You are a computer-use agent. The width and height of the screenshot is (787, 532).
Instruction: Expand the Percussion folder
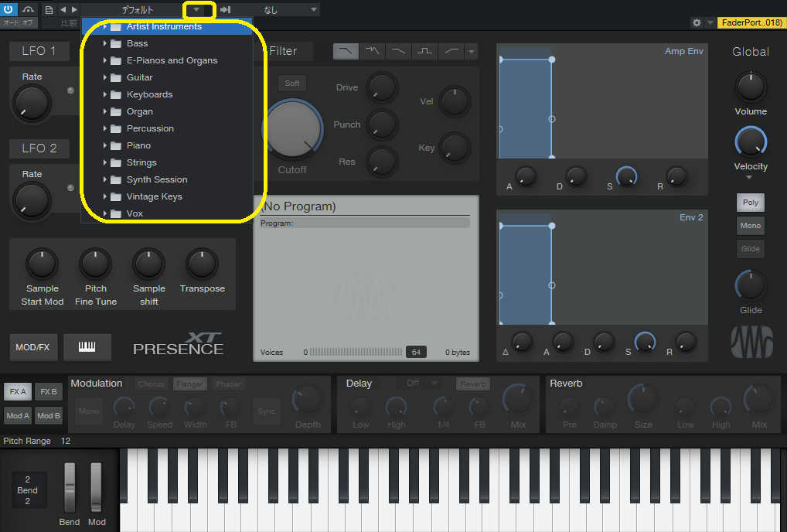pyautogui.click(x=105, y=128)
